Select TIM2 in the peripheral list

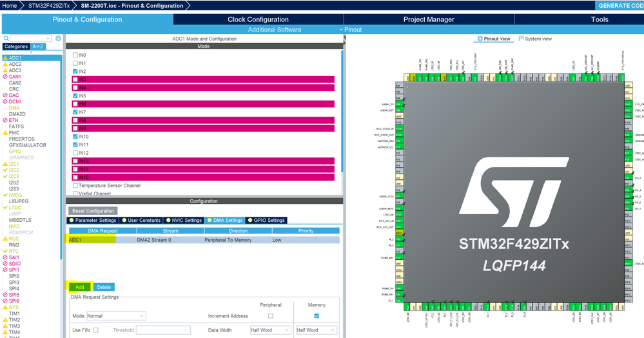point(14,319)
